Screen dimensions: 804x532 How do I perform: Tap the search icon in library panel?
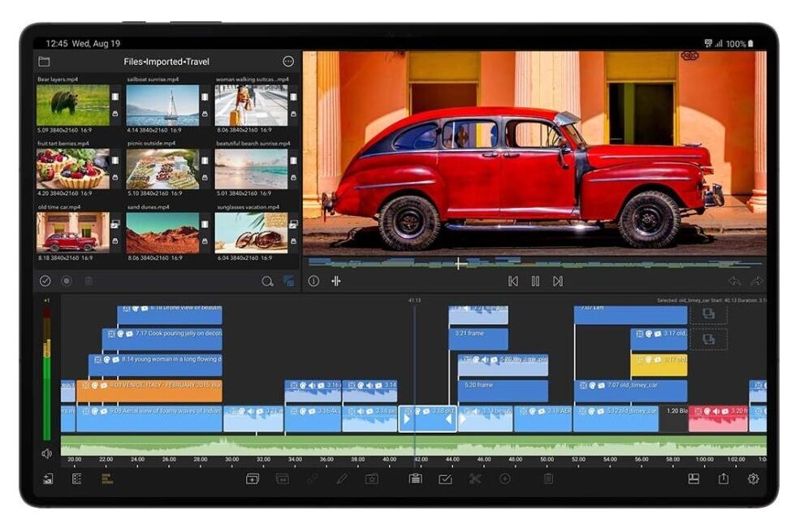(267, 281)
